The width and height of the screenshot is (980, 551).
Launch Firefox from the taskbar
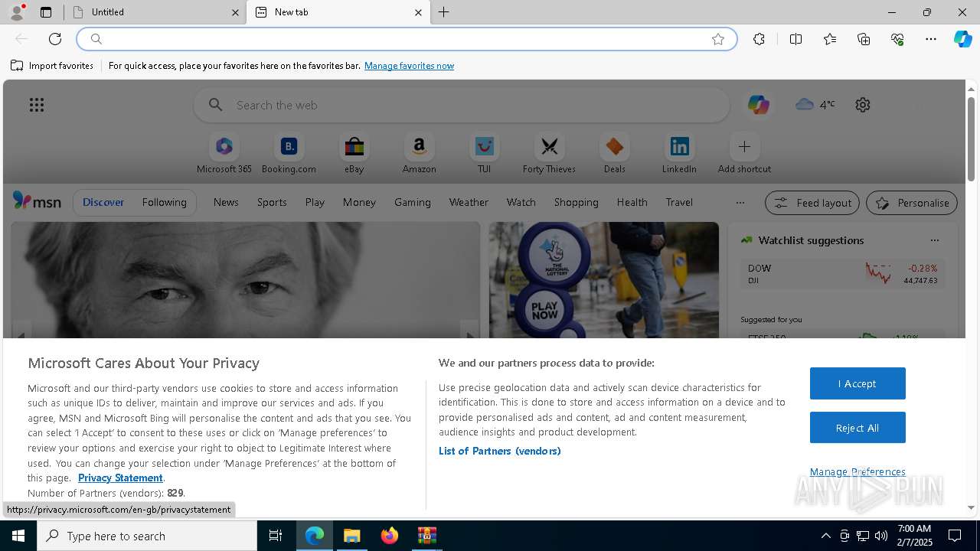[390, 536]
